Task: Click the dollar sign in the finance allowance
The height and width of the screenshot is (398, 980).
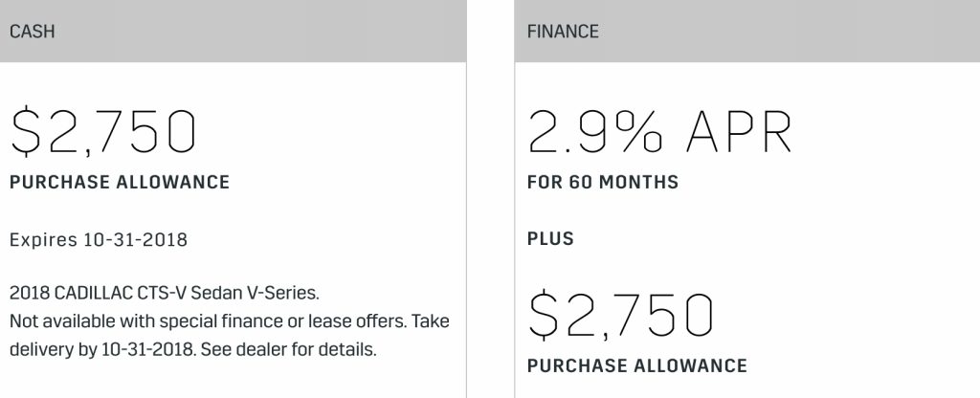Action: pos(544,316)
